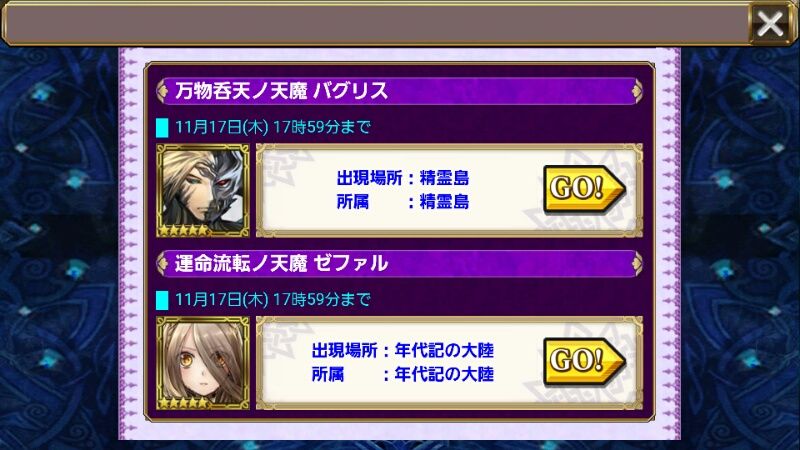The image size is (800, 450).
Task: Open the 運命流転ノ天魔 ゼファル title banner
Action: coord(399,264)
